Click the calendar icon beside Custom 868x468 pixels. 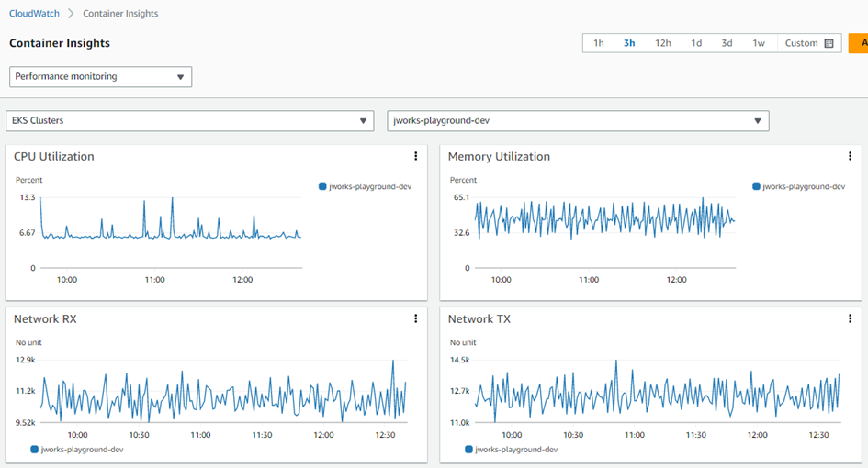[x=829, y=43]
